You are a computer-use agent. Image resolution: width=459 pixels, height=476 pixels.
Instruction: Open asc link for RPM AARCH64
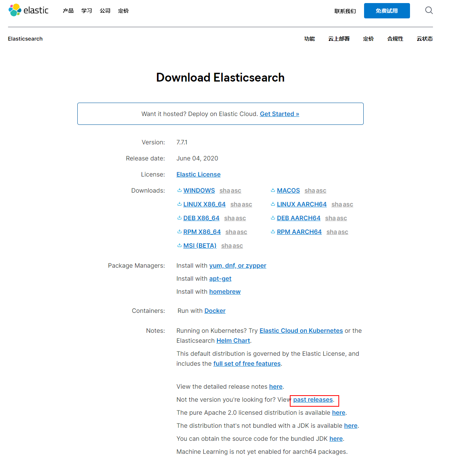click(343, 232)
